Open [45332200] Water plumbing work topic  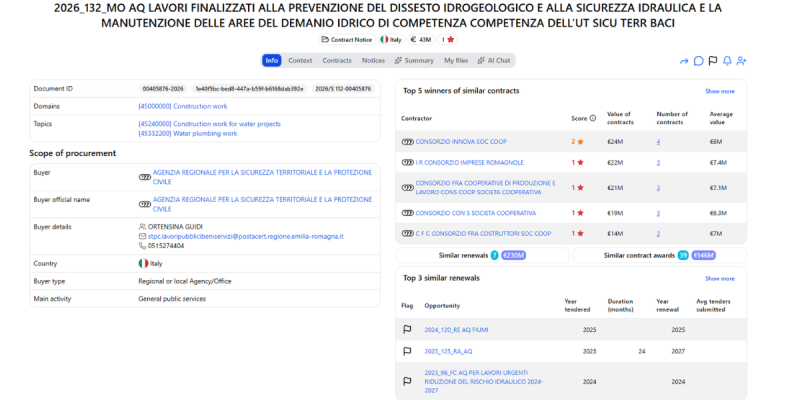pos(188,134)
